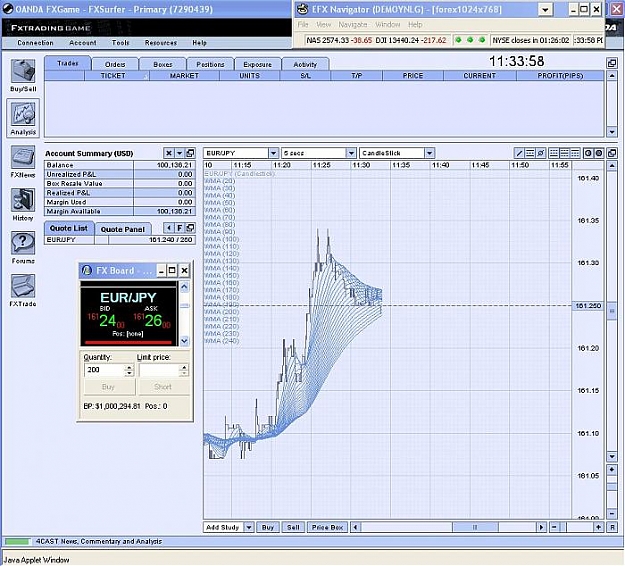Open the History sidebar icon
This screenshot has height=566, width=625.
pos(23,204)
